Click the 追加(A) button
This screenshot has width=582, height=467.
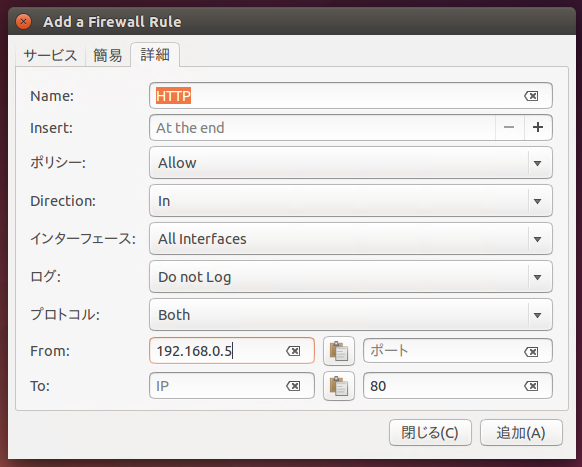[521, 433]
